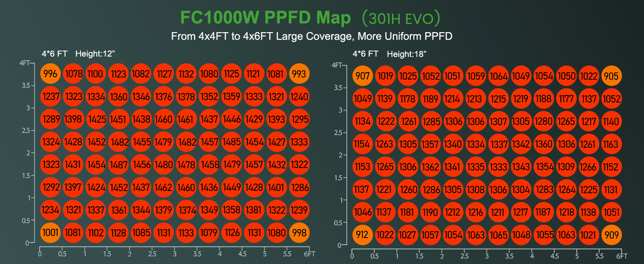Pick the 1065 reading in 18" map
This screenshot has width=644, height=264.
[498, 235]
